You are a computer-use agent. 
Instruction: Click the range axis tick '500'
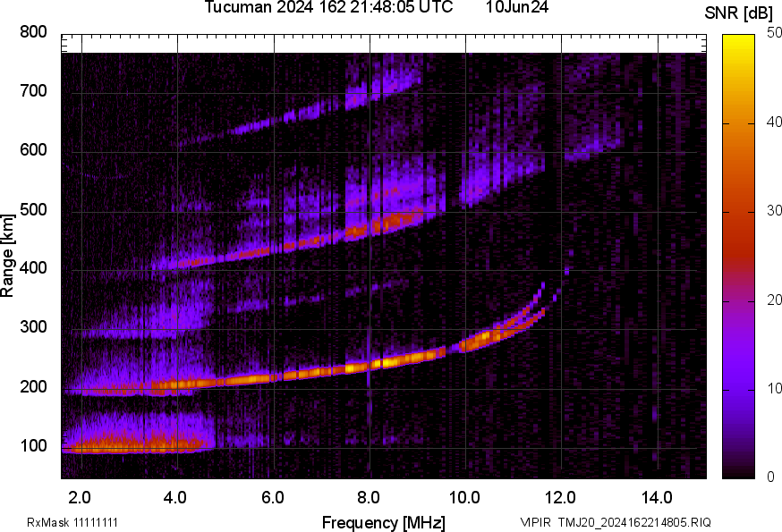click(x=33, y=209)
